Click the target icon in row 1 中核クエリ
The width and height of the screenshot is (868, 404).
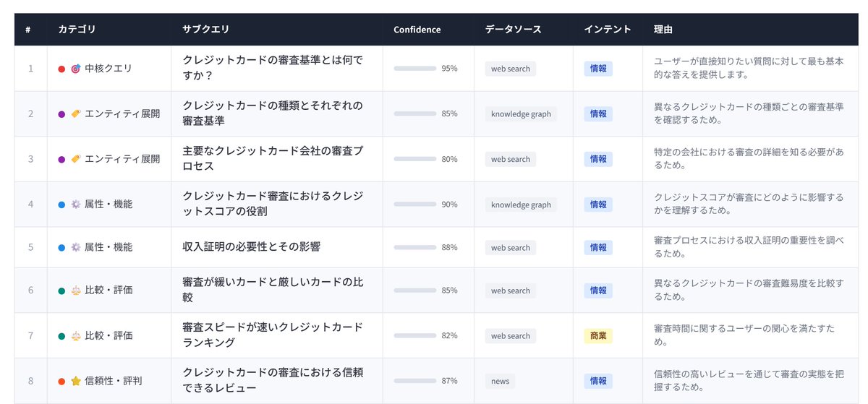(x=75, y=69)
